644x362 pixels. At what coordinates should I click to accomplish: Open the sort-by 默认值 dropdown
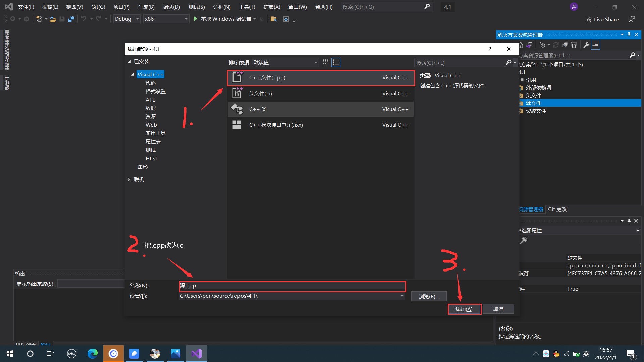pos(285,63)
